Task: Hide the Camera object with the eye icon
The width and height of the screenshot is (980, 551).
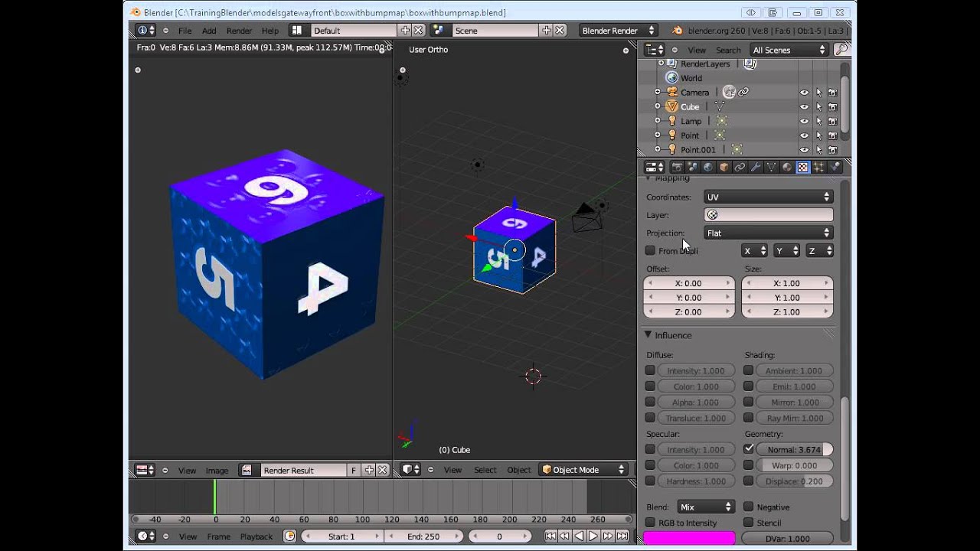Action: click(x=804, y=93)
